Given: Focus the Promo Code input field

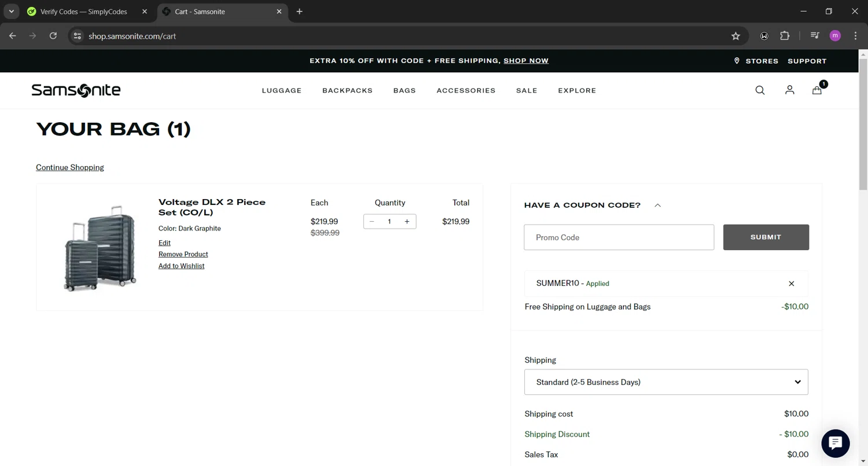Looking at the screenshot, I should click(619, 237).
